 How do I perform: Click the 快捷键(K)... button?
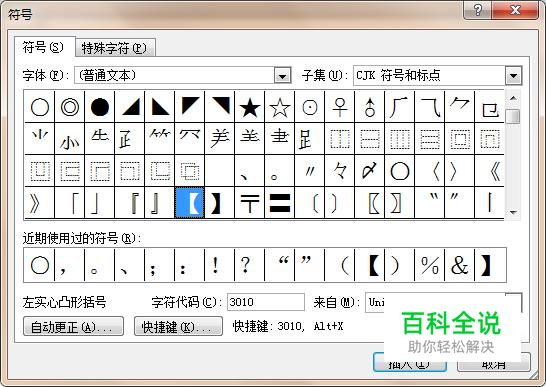[178, 326]
